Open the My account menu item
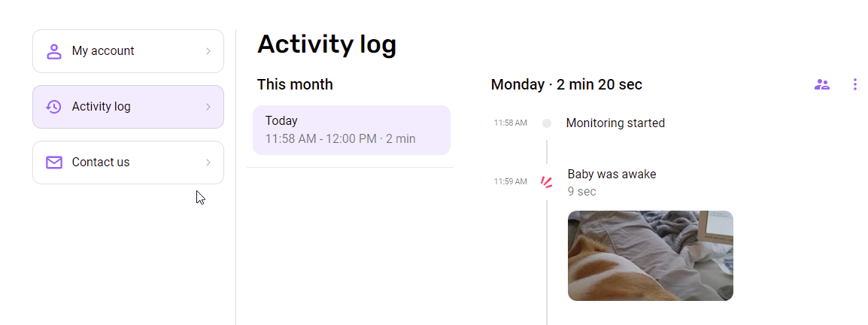Screen dimensions: 868x325 (x=128, y=51)
